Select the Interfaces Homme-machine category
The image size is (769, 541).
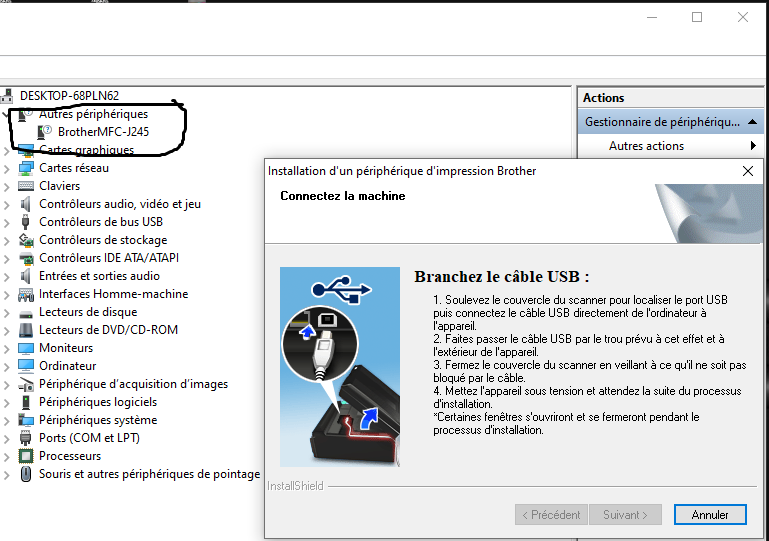114,294
